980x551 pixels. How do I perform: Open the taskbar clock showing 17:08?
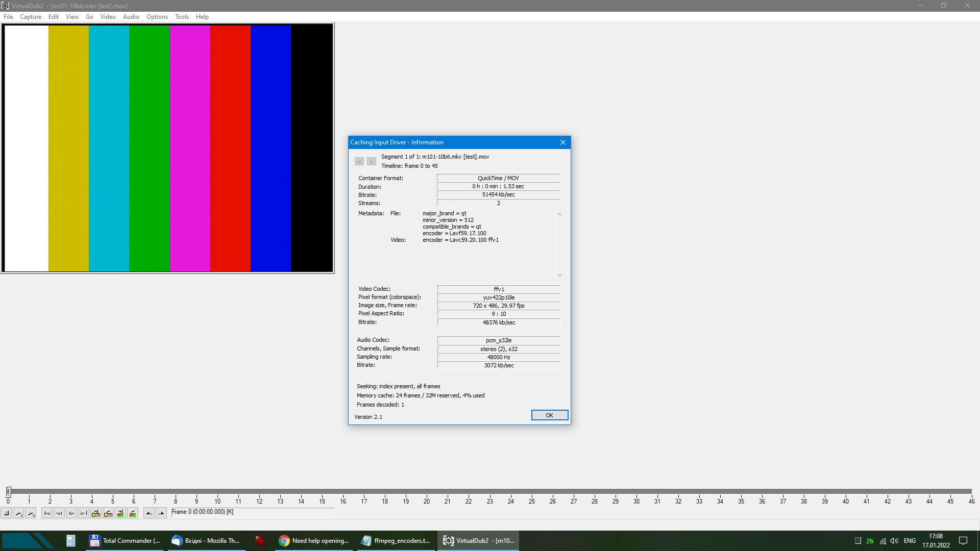(x=936, y=541)
